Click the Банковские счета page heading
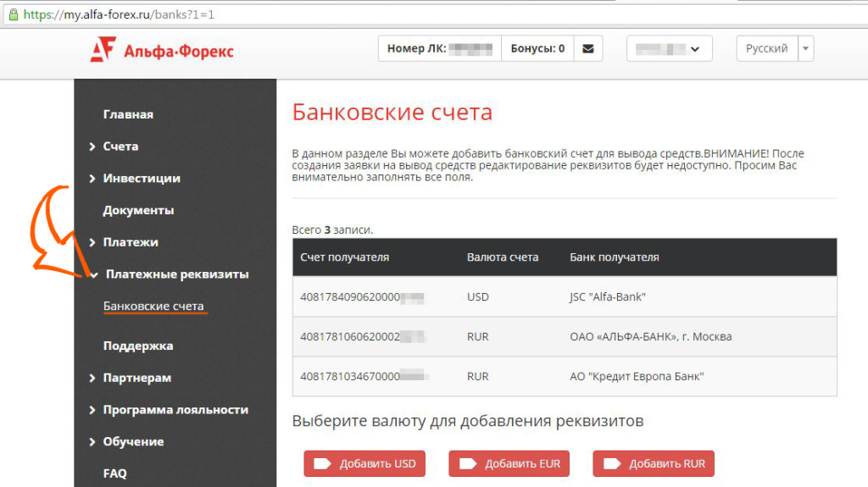The image size is (868, 487). click(392, 113)
